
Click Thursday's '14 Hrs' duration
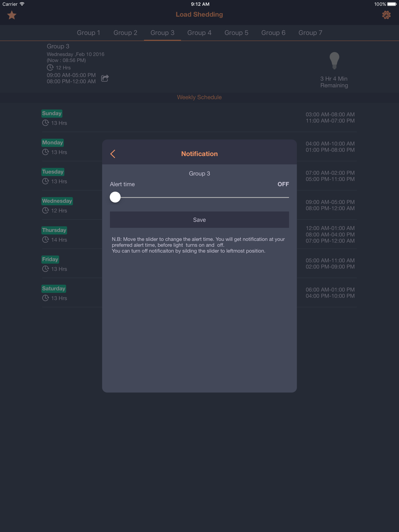59,240
